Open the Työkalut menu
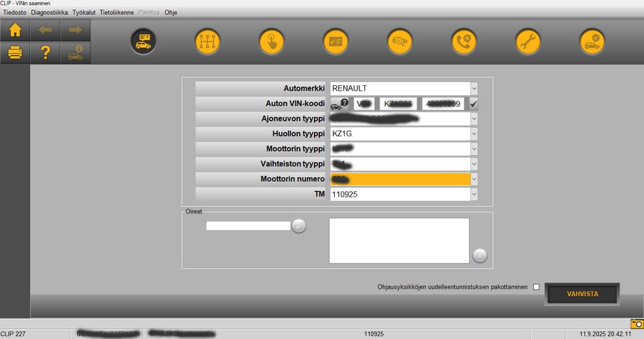The height and width of the screenshot is (339, 644). (x=84, y=12)
